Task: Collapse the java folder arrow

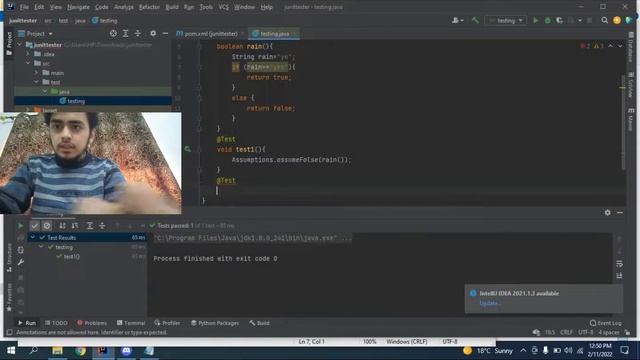Action: (x=44, y=91)
